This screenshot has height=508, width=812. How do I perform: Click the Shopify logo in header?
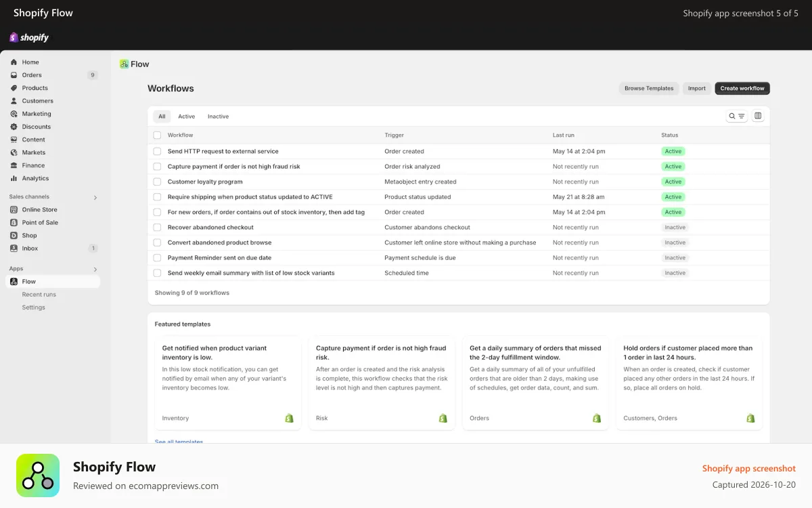click(29, 37)
